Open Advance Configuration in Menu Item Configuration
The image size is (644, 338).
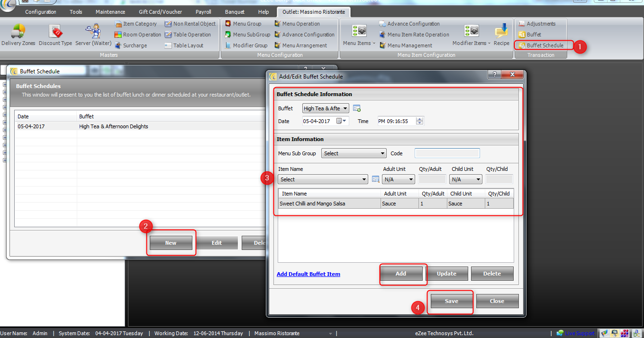coord(409,24)
